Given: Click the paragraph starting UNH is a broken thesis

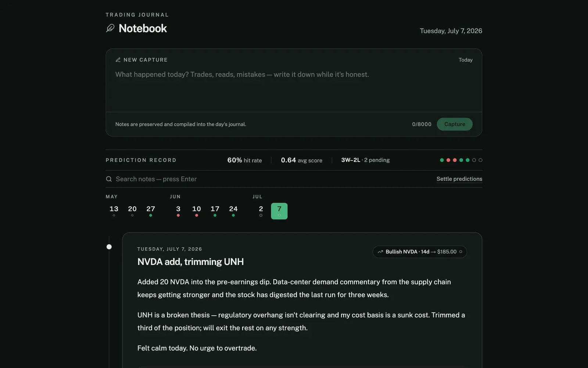Looking at the screenshot, I should (x=301, y=321).
